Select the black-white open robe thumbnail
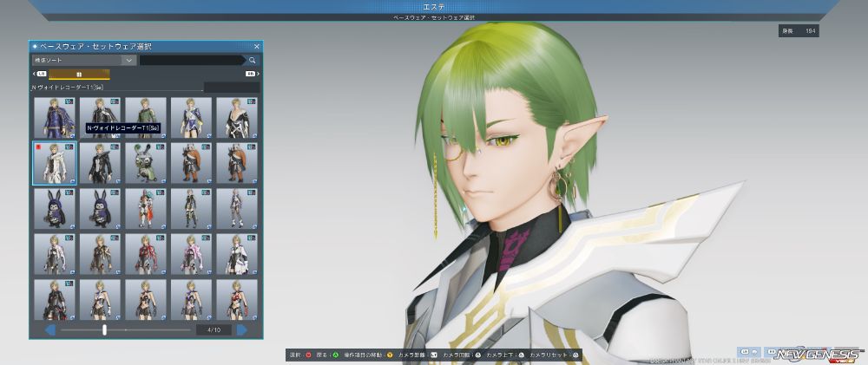This screenshot has height=365, width=868. coord(237,118)
